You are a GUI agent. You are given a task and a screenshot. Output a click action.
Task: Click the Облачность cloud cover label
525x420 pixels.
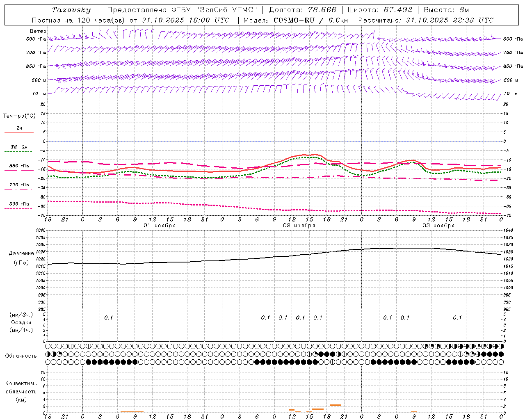(21, 356)
